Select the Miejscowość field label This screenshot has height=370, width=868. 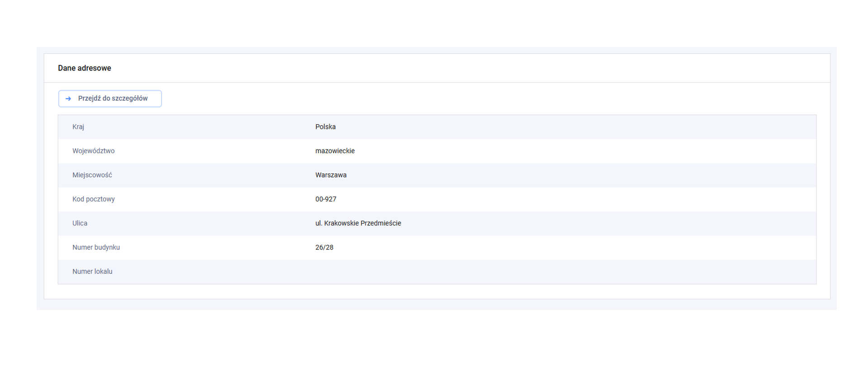(x=92, y=175)
